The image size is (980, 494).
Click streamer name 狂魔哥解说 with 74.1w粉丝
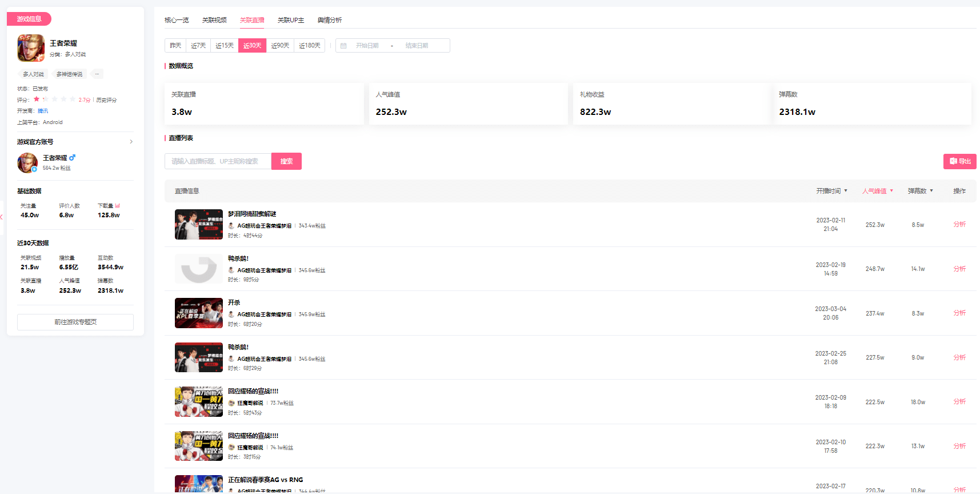[250, 448]
